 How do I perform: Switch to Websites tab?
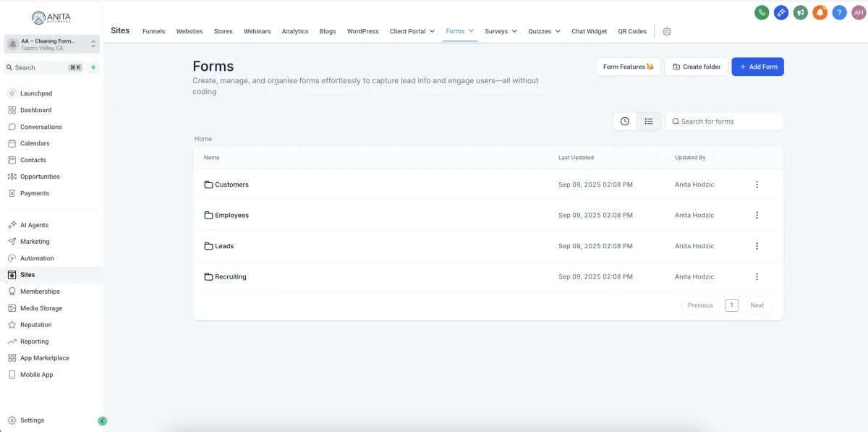[x=190, y=31]
